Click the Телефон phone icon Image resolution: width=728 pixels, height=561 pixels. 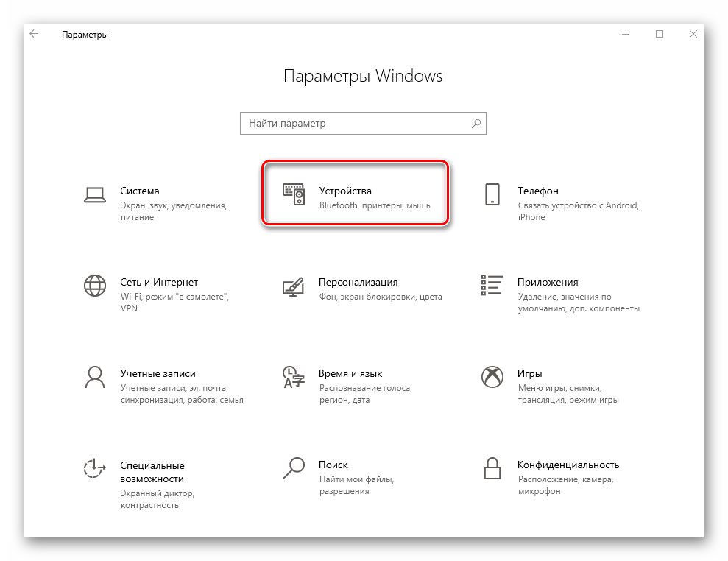(492, 194)
